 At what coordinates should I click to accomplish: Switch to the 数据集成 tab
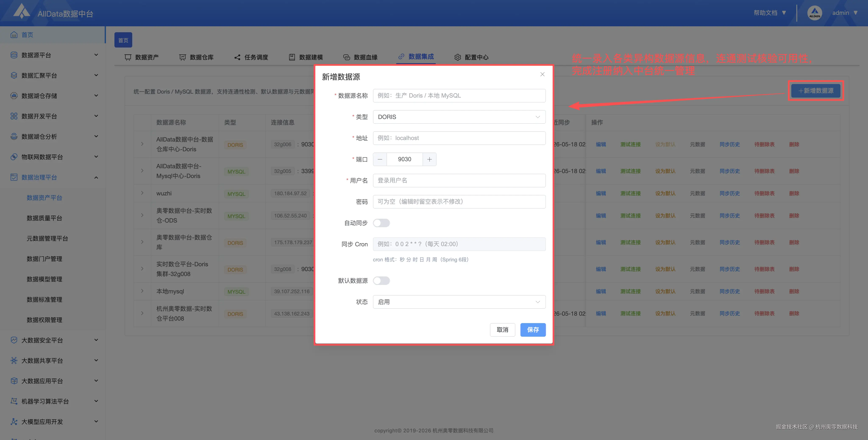[x=416, y=57]
